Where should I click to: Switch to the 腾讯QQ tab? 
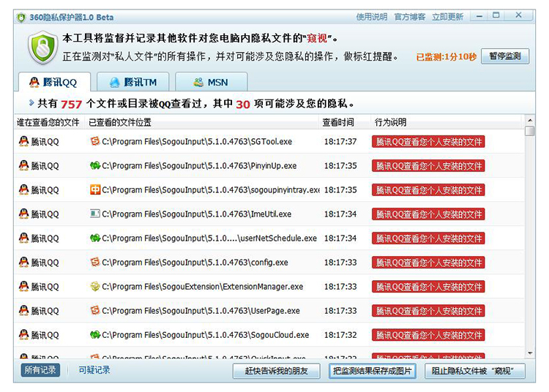pyautogui.click(x=54, y=82)
